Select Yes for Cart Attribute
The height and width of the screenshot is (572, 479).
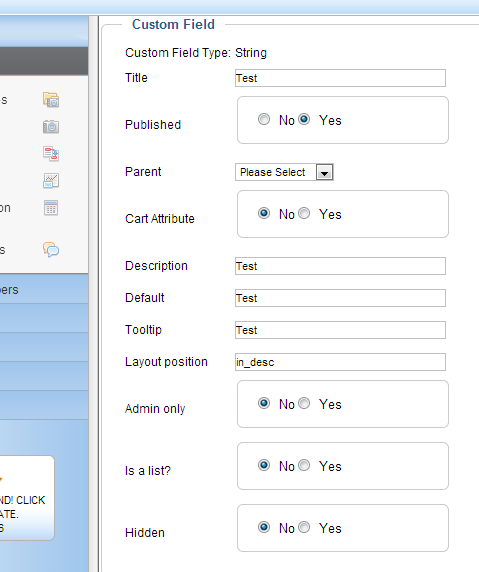pos(304,213)
